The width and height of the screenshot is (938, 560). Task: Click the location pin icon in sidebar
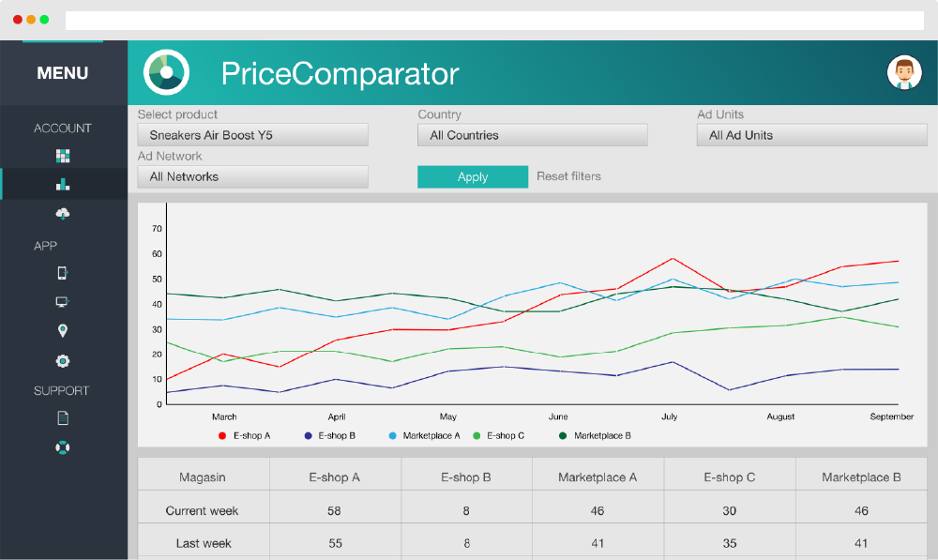click(x=62, y=330)
